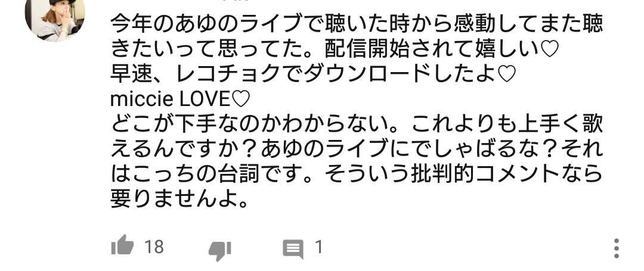Like the comment with thumbs-up icon
The image size is (644, 271).
click(122, 246)
